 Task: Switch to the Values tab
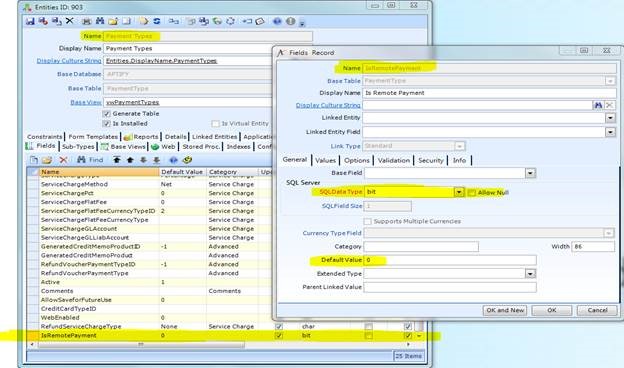click(325, 160)
